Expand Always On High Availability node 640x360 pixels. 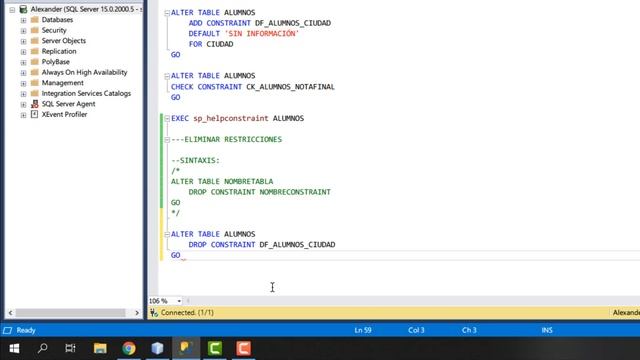click(24, 73)
